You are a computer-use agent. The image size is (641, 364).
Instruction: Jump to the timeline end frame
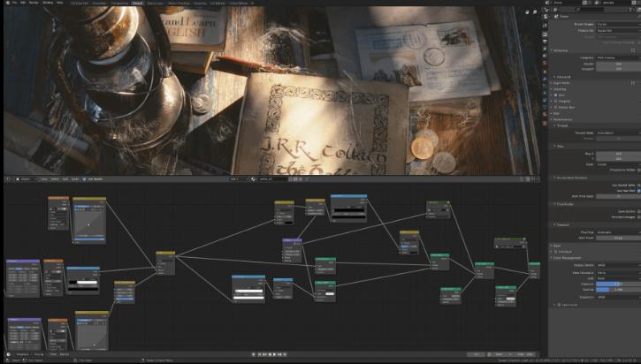click(285, 354)
